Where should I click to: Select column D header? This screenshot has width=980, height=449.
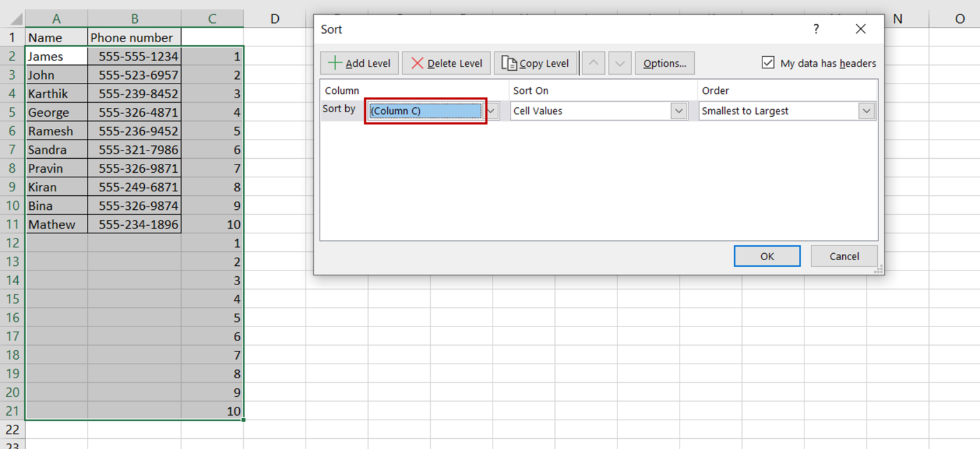pyautogui.click(x=274, y=18)
